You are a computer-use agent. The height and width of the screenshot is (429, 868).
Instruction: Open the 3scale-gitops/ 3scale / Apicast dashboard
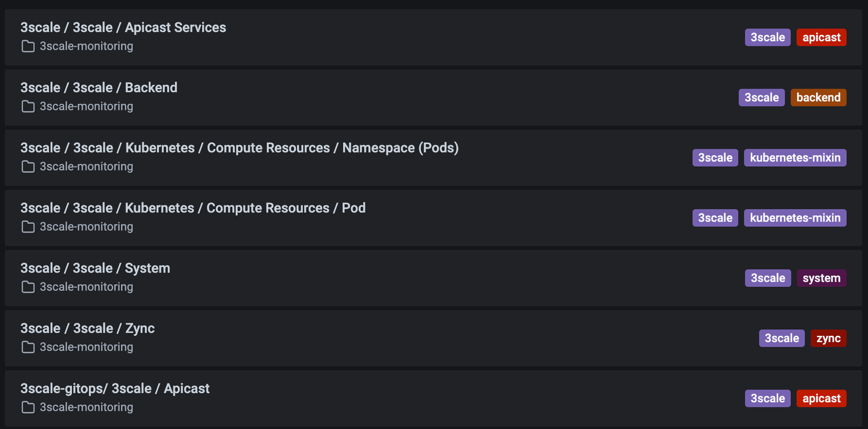click(115, 388)
